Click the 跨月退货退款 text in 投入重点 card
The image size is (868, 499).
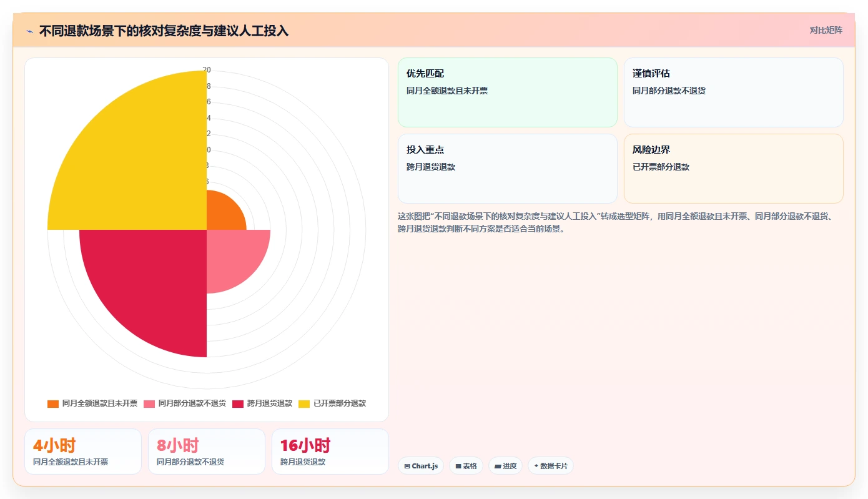point(431,167)
